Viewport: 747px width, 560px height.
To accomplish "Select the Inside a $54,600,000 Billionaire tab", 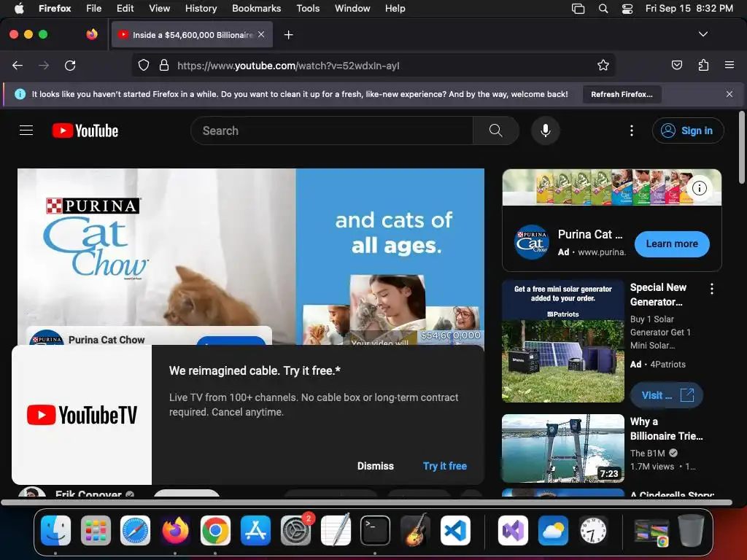I will pos(192,35).
